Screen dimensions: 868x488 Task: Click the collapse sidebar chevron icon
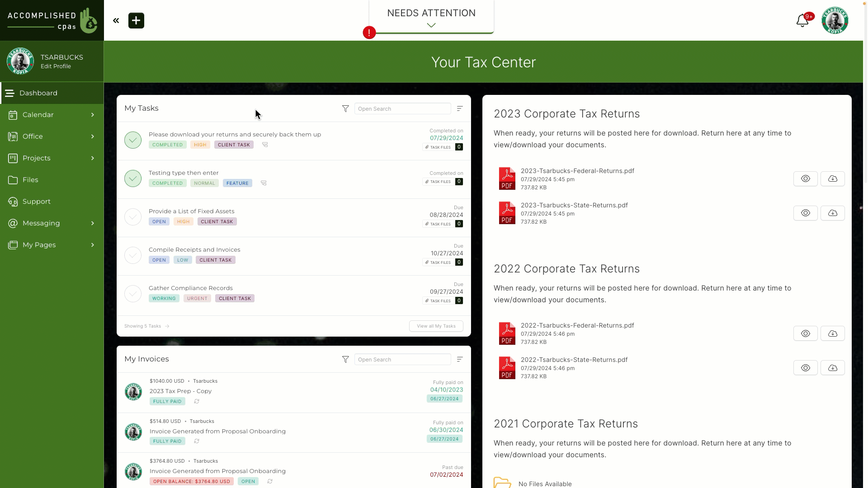[x=116, y=20]
